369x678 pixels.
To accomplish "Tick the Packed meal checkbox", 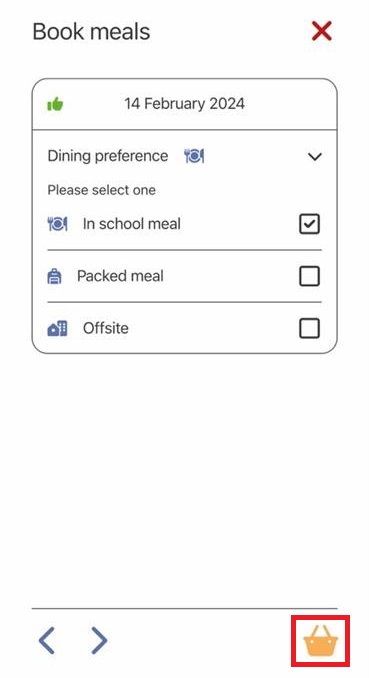I will tap(309, 276).
